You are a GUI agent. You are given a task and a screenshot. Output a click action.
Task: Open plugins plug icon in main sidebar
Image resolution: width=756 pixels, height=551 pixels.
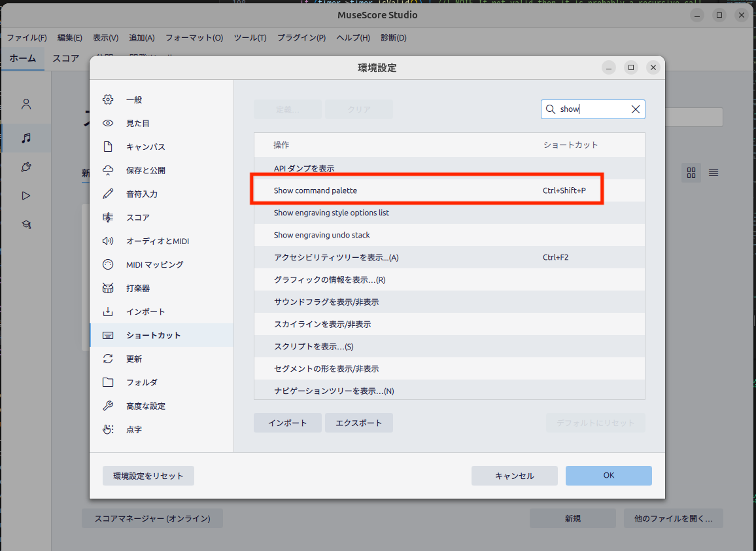click(26, 167)
